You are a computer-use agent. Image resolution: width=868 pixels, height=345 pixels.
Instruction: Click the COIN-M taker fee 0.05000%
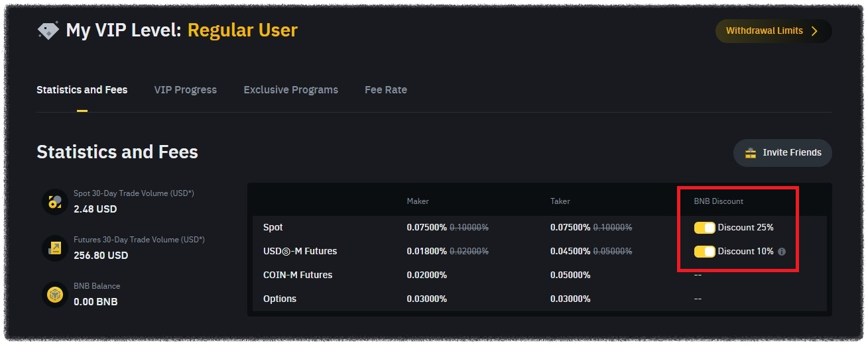(x=570, y=275)
